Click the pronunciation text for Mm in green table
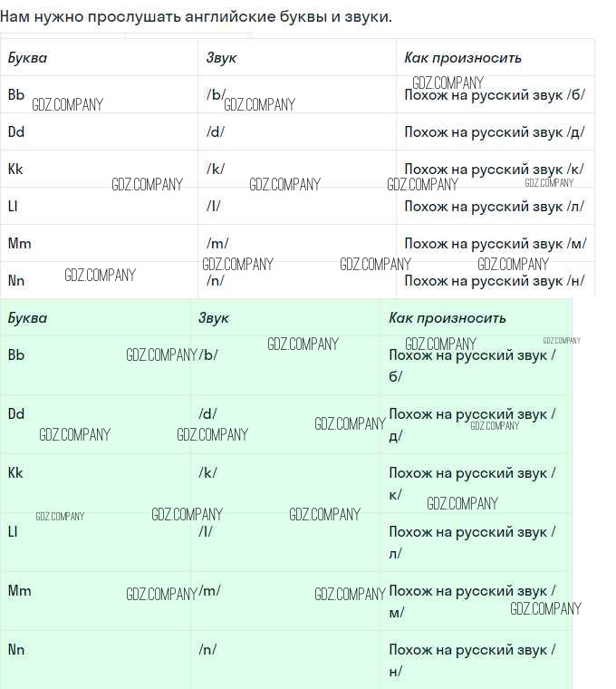 pyautogui.click(x=472, y=600)
